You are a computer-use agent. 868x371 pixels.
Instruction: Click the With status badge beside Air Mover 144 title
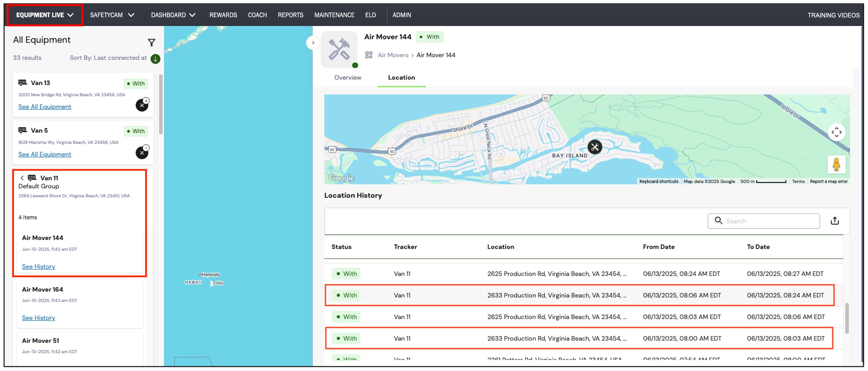point(430,37)
